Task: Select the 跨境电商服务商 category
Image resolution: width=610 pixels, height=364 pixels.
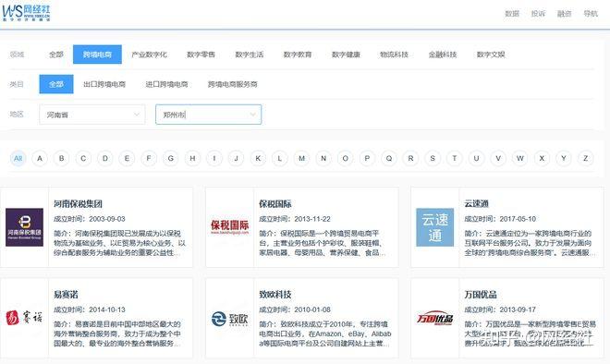Action: point(232,84)
